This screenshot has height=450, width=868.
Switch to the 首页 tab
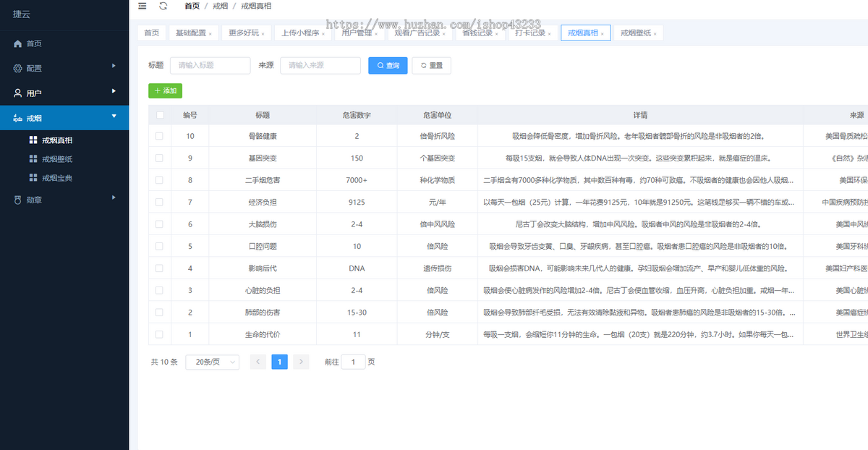pos(151,33)
